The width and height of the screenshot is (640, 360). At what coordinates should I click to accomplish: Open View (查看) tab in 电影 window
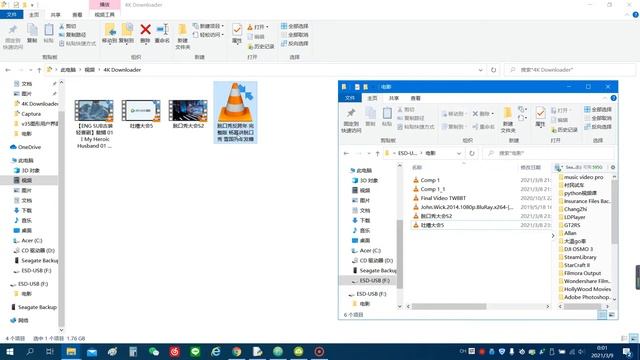415,98
